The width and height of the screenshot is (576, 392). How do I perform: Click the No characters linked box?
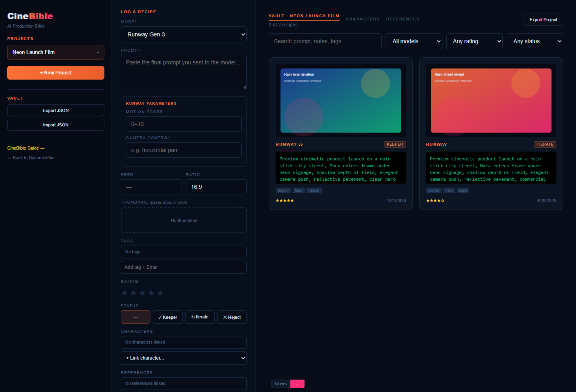click(184, 342)
